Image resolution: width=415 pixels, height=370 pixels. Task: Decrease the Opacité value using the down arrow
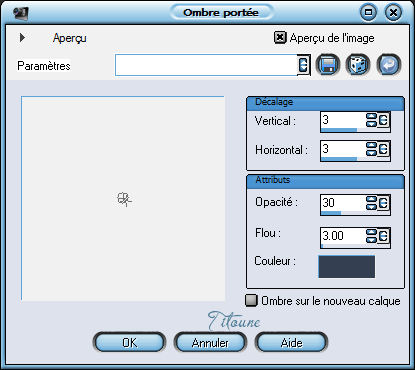371,207
